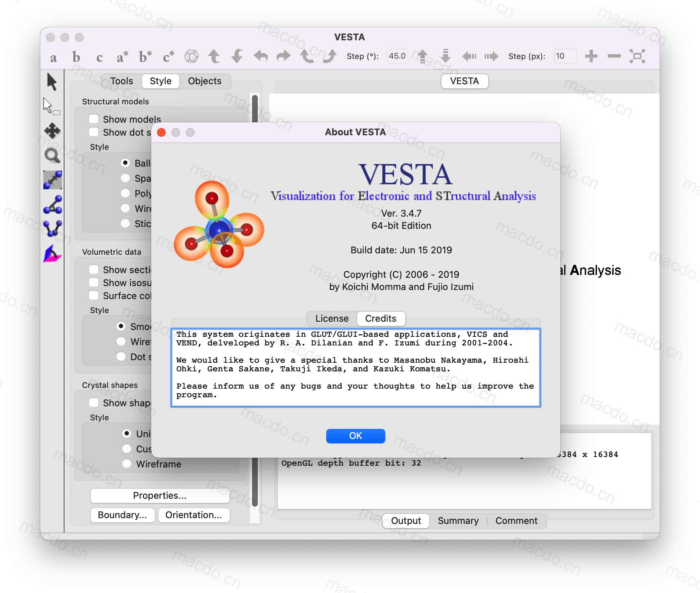This screenshot has height=593, width=700.
Task: Select the Smooth shading volumetric radio
Action: [121, 326]
